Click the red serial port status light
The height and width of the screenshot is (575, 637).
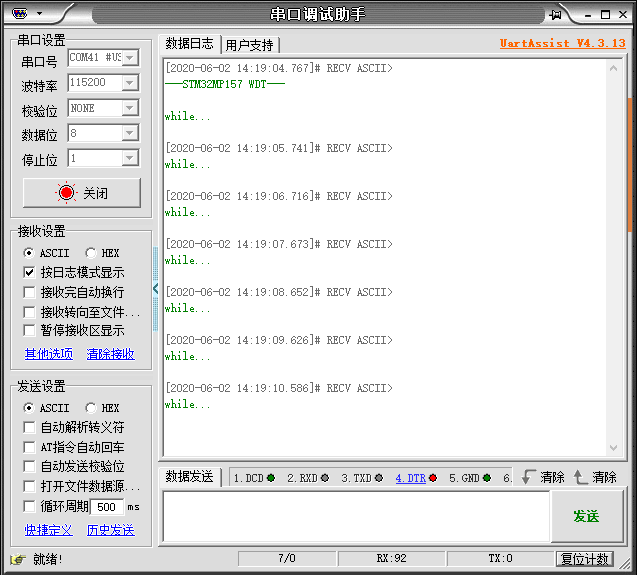tap(66, 193)
